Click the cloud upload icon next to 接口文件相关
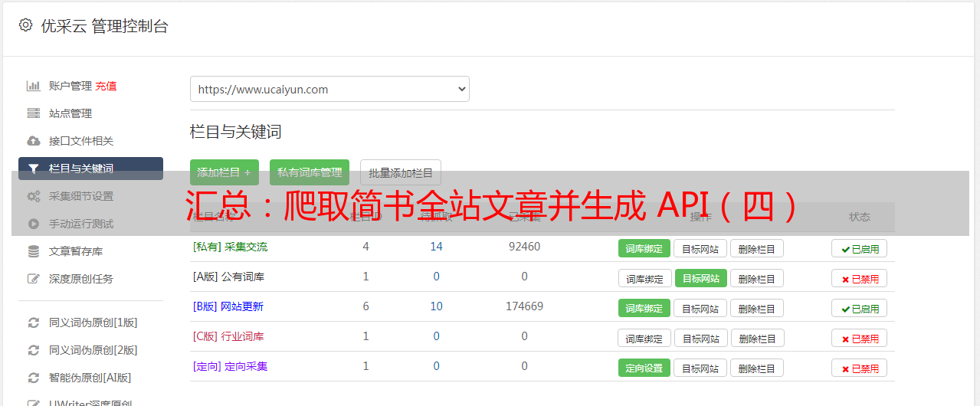The height and width of the screenshot is (406, 980). [34, 141]
